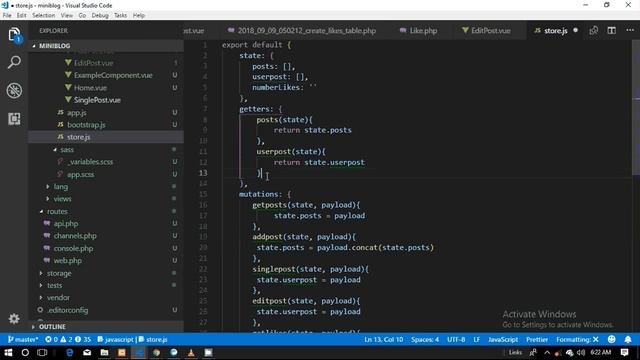Change language mode JavaScript in status bar

pos(503,340)
